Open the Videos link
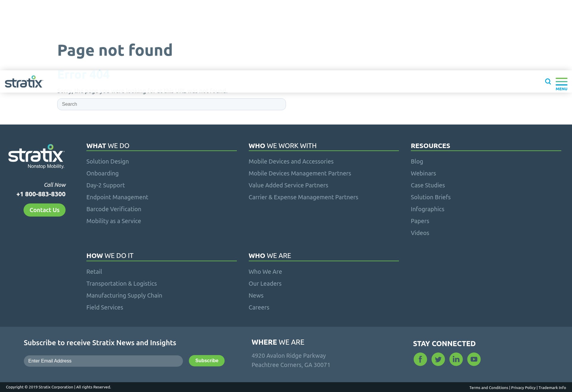Viewport: 572px width, 392px height. [x=420, y=233]
